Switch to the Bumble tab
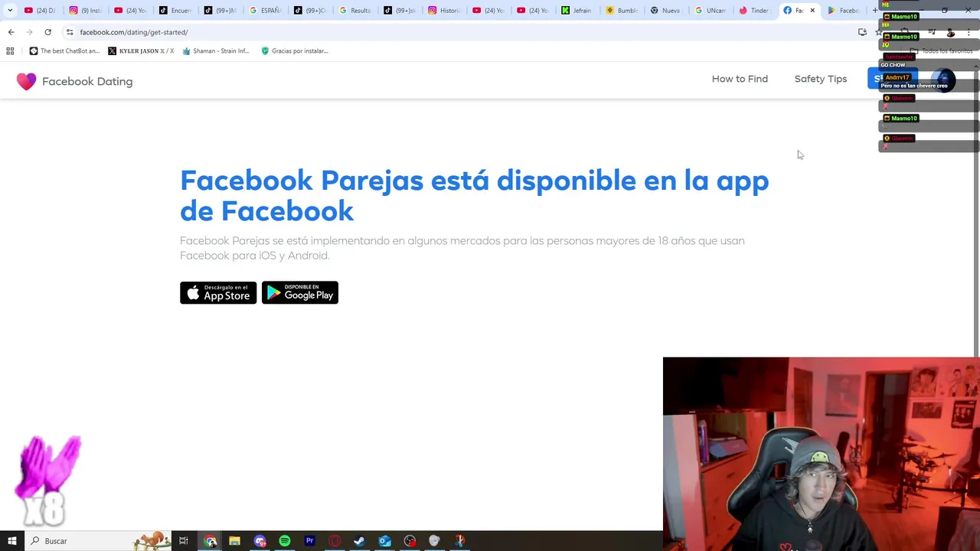 622,11
